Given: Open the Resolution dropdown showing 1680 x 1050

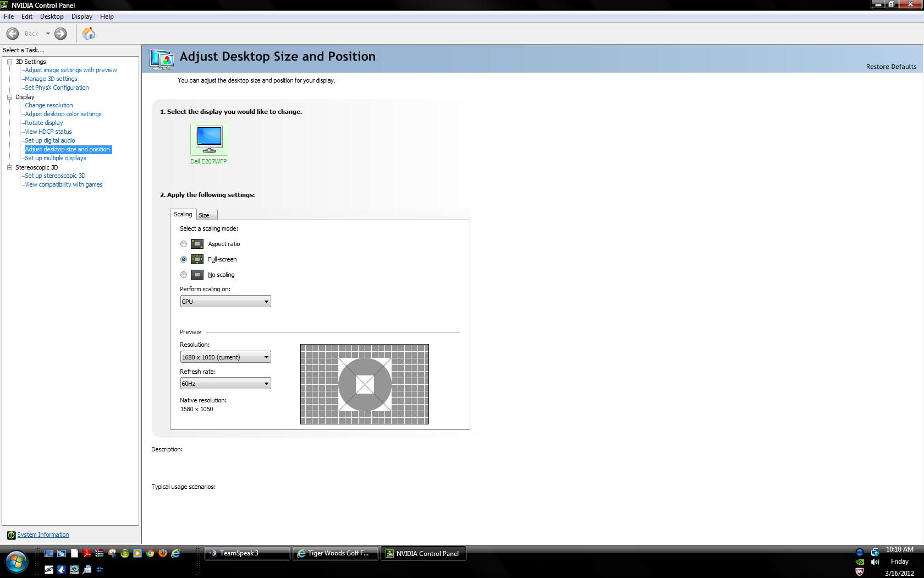Looking at the screenshot, I should (226, 357).
